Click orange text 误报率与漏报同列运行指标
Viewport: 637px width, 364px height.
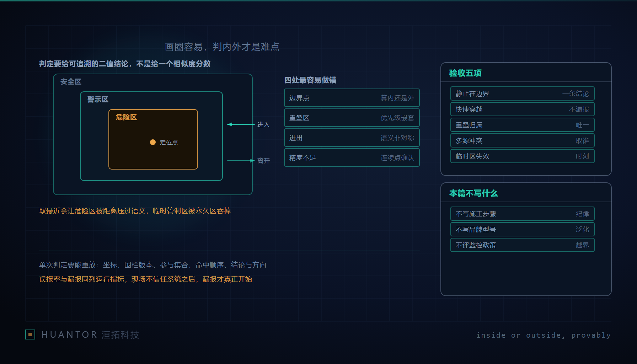[81, 279]
